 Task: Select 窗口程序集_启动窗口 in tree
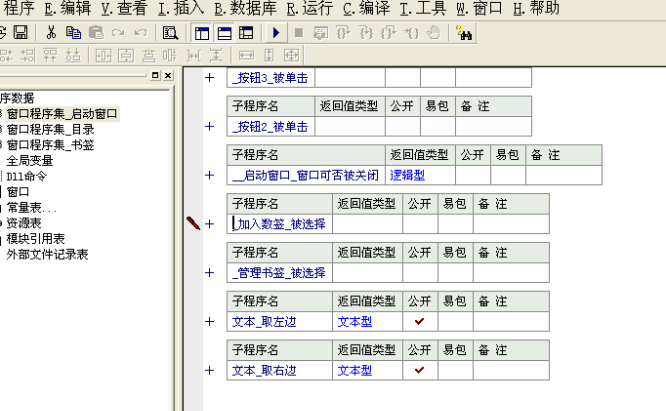tap(62, 114)
